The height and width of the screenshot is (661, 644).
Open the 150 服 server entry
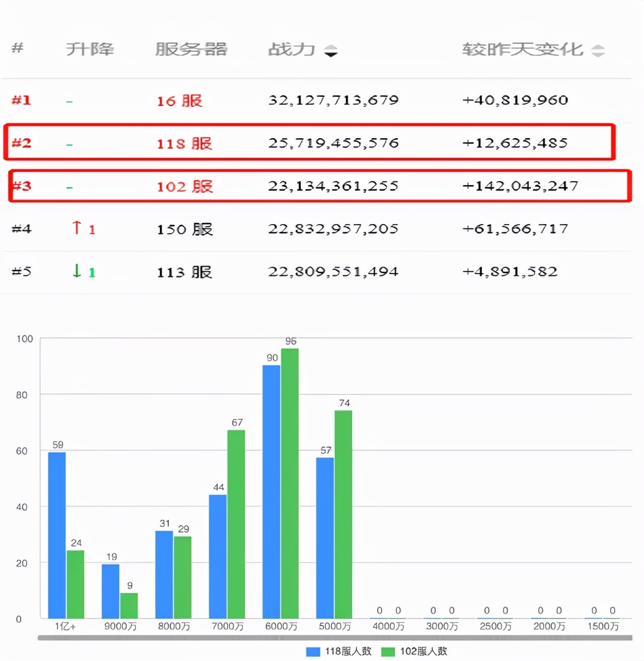point(185,229)
